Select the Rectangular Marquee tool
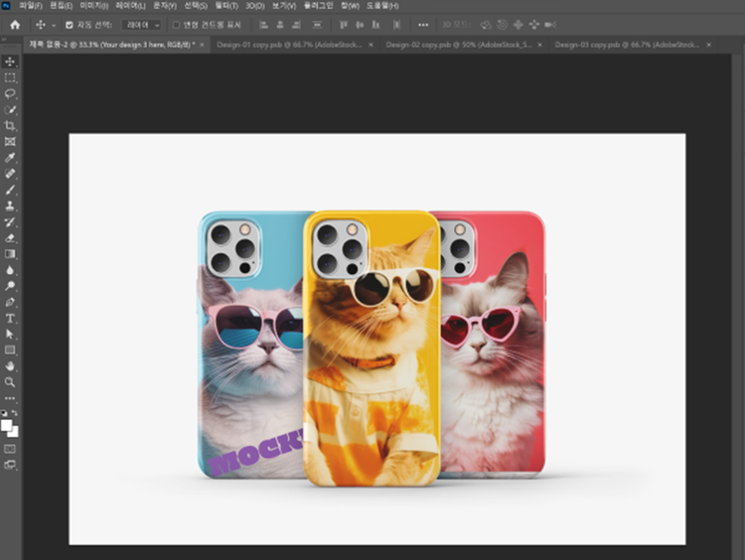The image size is (745, 560). click(x=10, y=77)
